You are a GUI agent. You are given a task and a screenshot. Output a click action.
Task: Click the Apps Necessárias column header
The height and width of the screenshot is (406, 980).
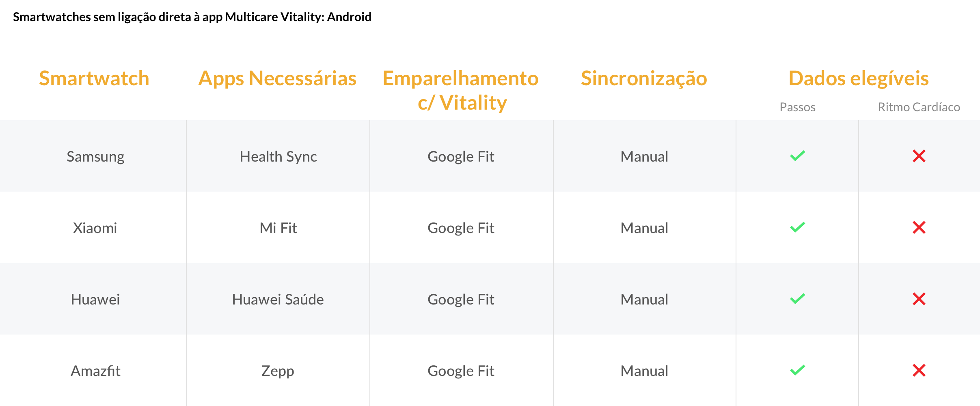pyautogui.click(x=277, y=78)
